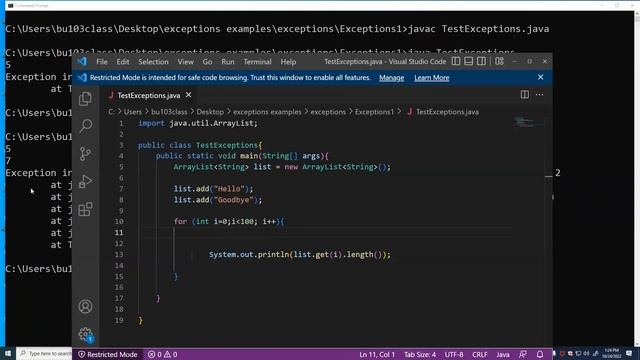Click list.add("Goodbye") on line 8
640x360 pixels.
(x=218, y=200)
